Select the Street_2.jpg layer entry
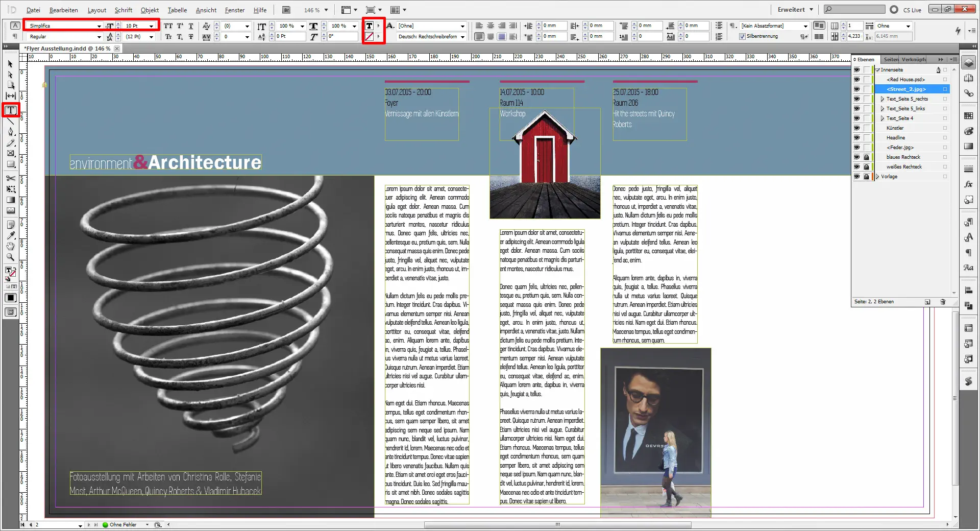 907,89
